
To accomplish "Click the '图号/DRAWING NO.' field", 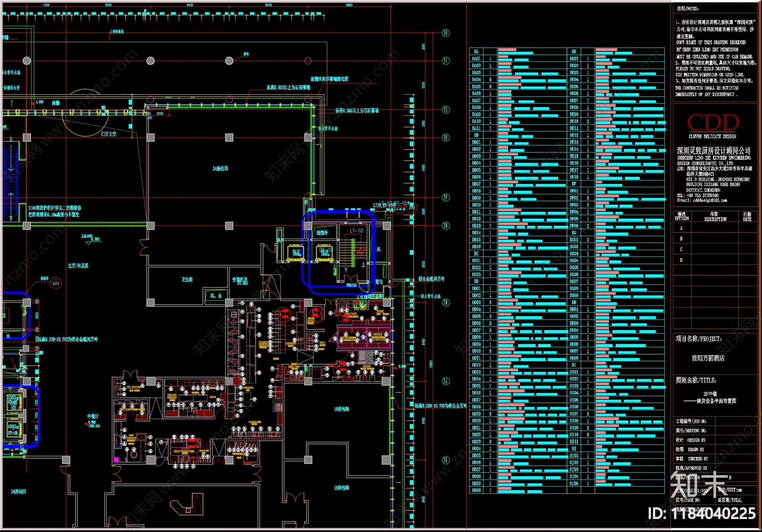I will pos(715,431).
